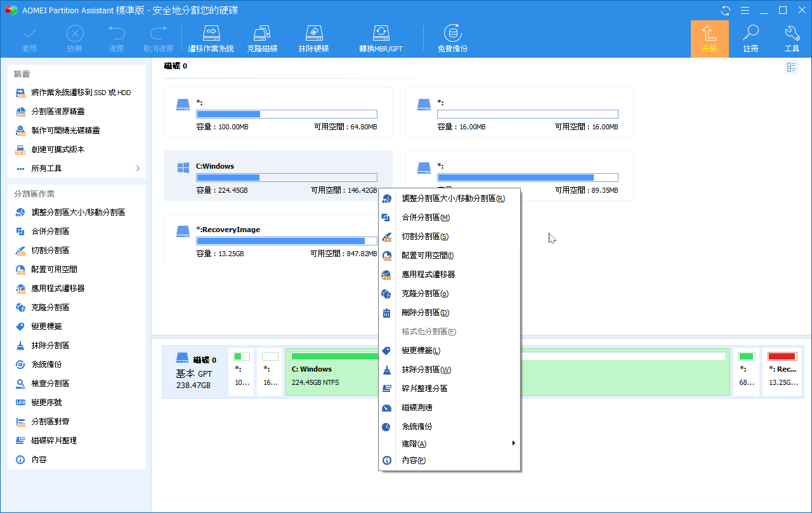Open the hamburger menu in title bar
This screenshot has height=513, width=812.
[745, 10]
